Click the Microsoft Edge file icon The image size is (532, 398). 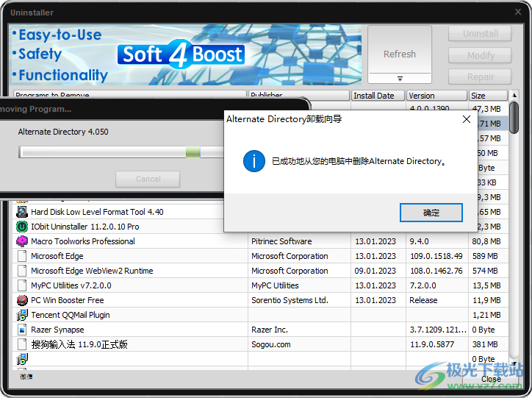[x=22, y=256]
